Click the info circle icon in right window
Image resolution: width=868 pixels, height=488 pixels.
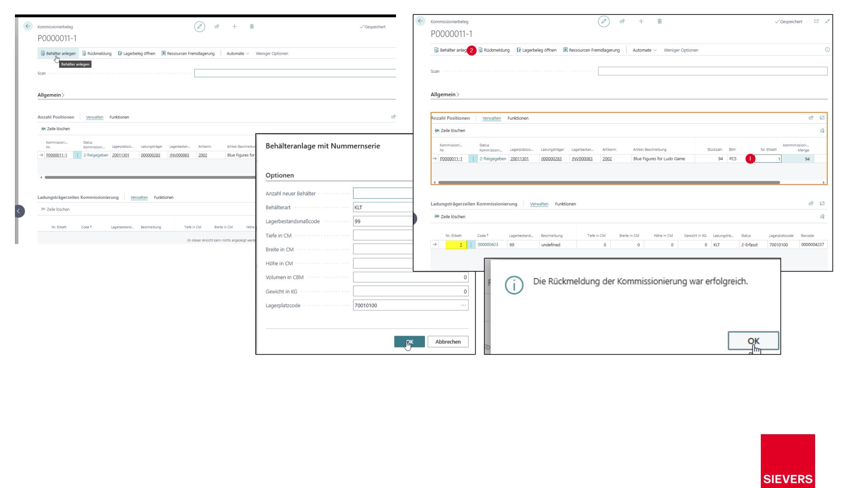[827, 50]
